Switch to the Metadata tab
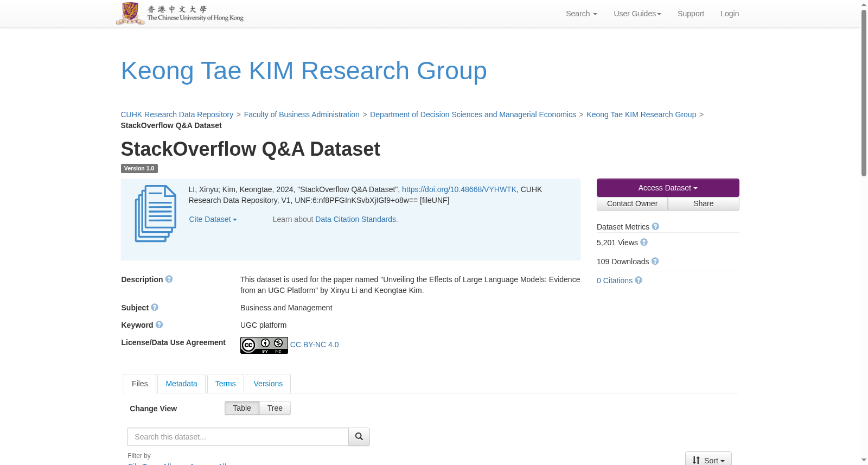The width and height of the screenshot is (868, 465). [x=181, y=384]
